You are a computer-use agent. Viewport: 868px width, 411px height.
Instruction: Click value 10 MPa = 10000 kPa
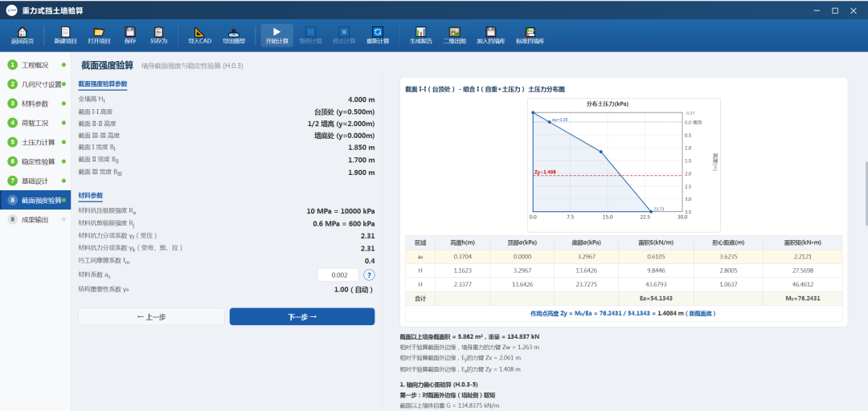coord(341,211)
